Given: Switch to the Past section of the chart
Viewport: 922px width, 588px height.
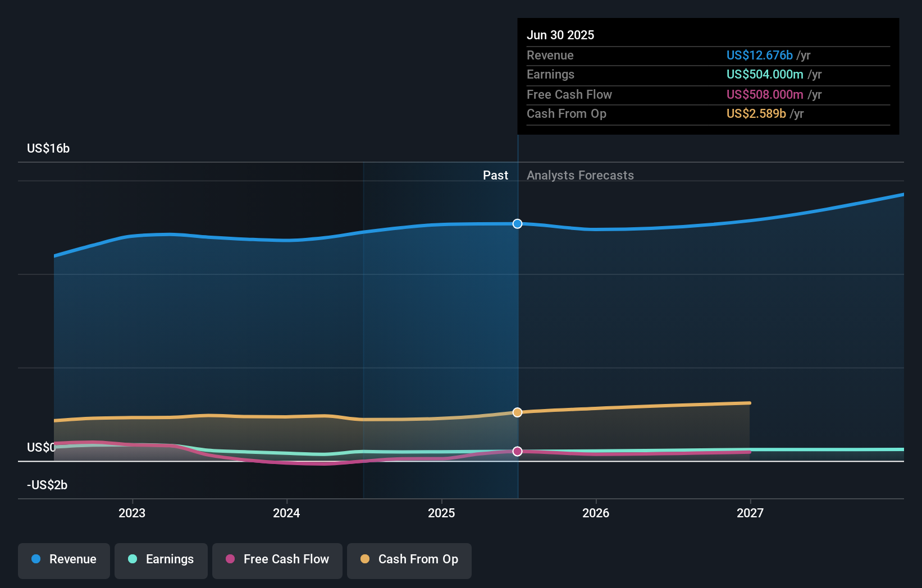Looking at the screenshot, I should pos(495,175).
